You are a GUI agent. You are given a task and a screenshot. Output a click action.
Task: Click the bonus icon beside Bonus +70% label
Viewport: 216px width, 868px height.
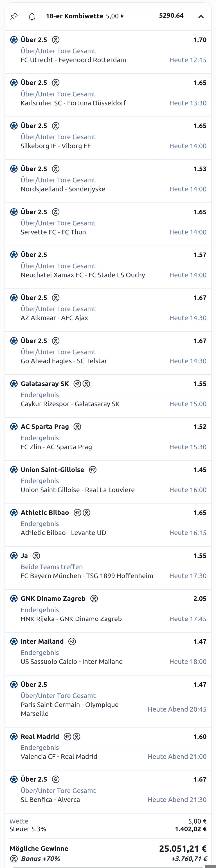[14, 859]
